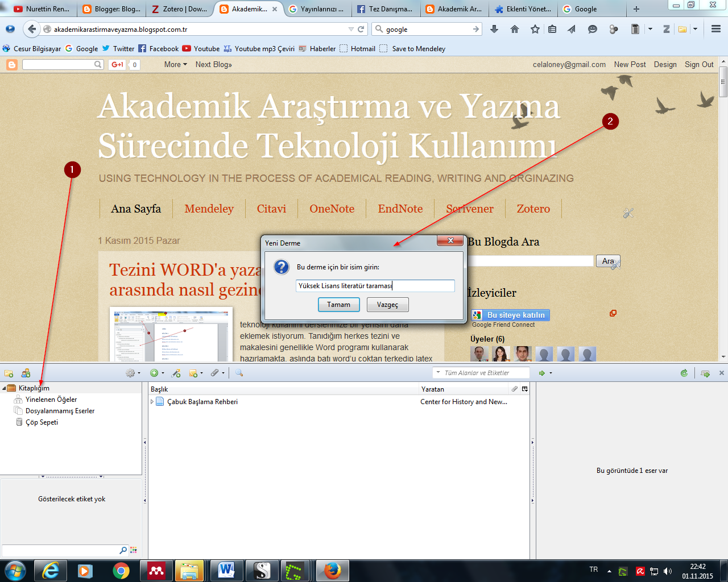Show bookmarks list icon in Firefox toolbar
The height and width of the screenshot is (582, 728).
552,29
